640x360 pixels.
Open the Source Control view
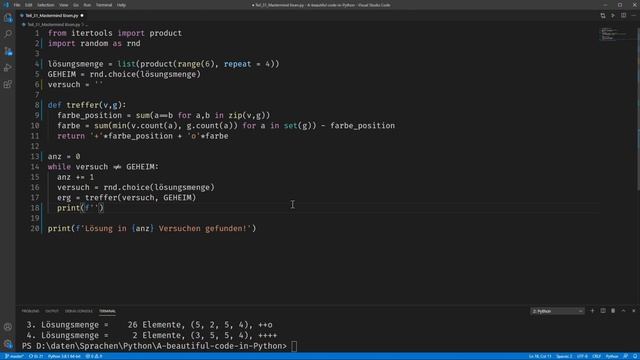[x=8, y=51]
